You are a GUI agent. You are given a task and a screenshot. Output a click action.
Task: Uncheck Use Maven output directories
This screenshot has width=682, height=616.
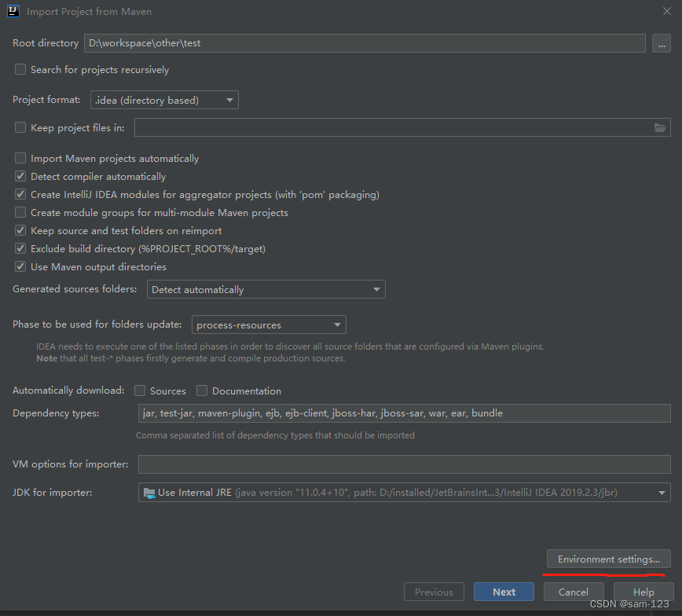(20, 266)
